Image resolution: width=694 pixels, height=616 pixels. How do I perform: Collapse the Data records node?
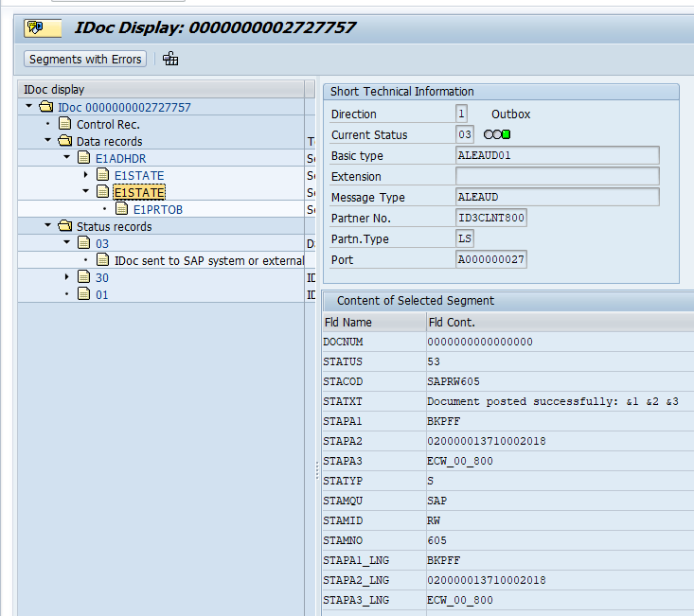48,141
